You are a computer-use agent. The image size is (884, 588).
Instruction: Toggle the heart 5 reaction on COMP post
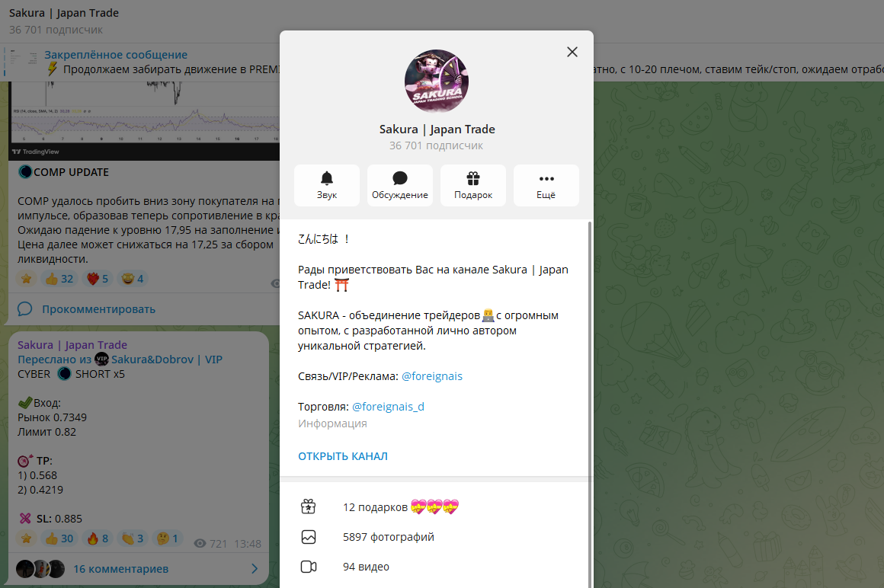point(98,279)
